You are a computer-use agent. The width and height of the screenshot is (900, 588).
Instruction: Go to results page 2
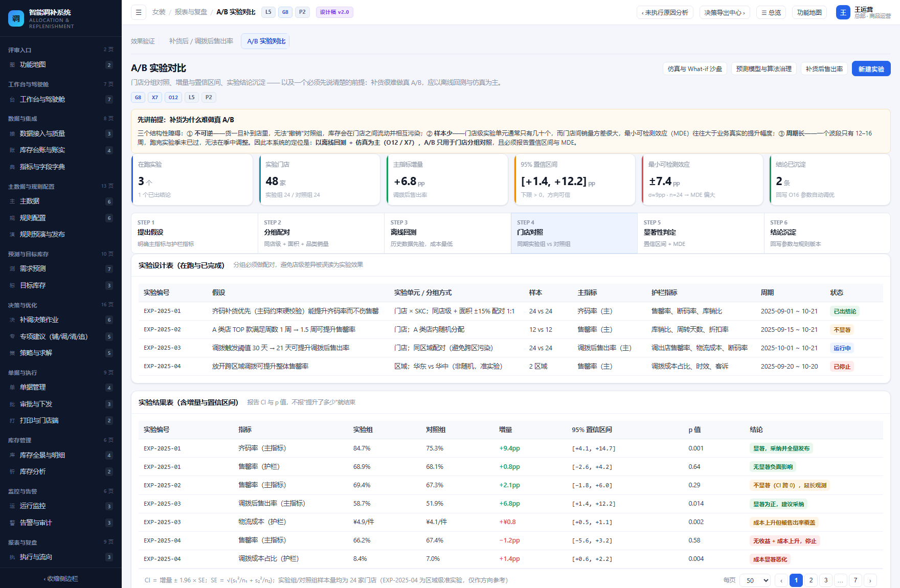pyautogui.click(x=811, y=580)
